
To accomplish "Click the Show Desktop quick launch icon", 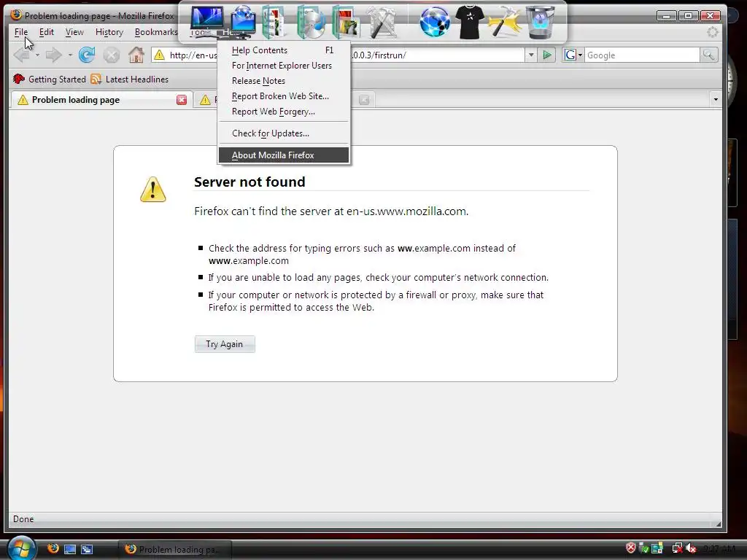I will coord(70,549).
